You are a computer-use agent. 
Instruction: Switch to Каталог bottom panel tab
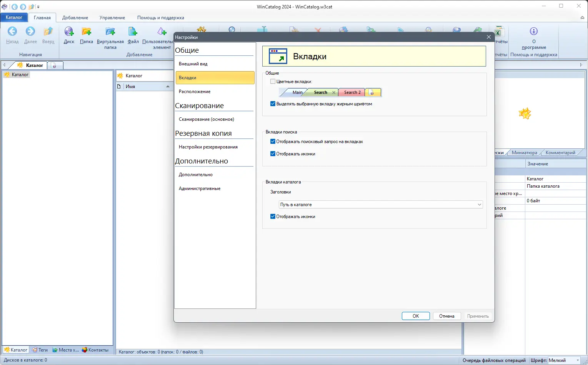point(16,350)
